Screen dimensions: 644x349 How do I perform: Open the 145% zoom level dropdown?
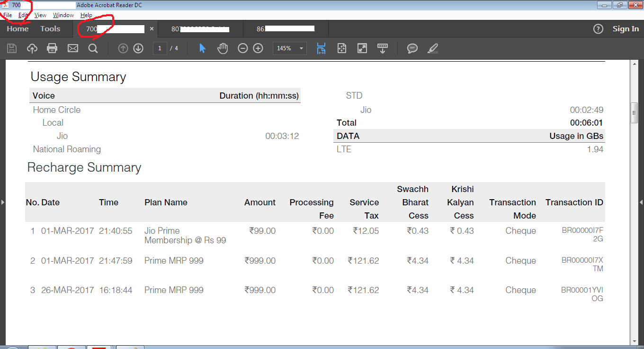coord(289,48)
